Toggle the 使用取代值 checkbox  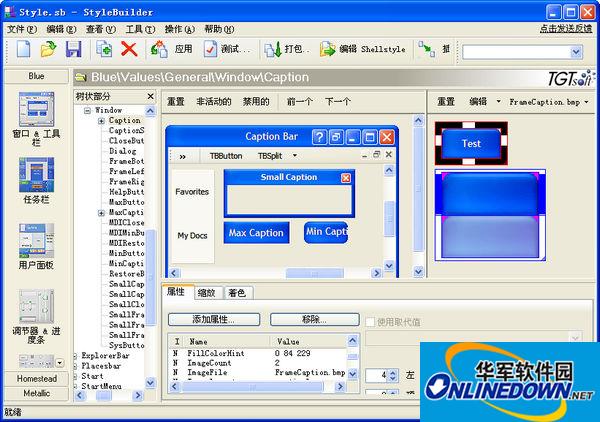[370, 322]
